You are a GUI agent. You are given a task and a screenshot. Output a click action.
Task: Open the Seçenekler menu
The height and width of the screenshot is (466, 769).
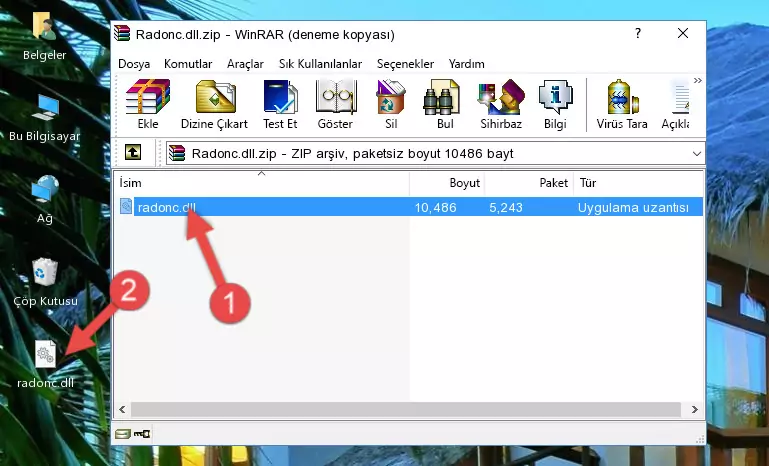point(405,64)
